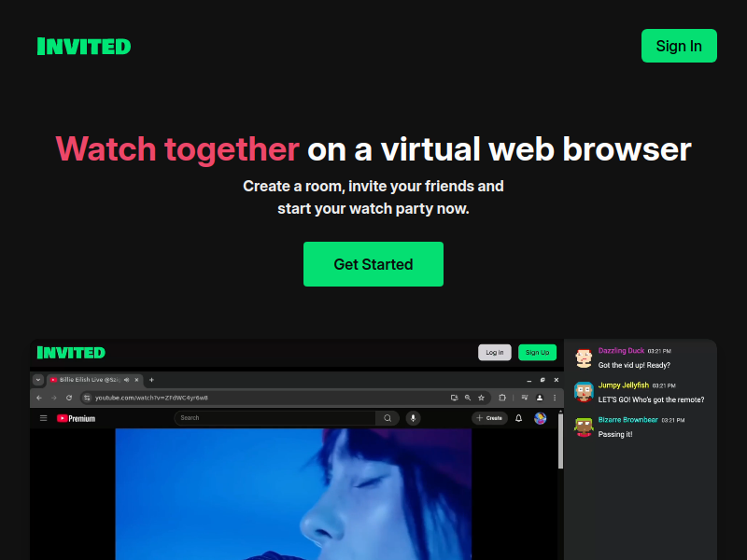Click the INVITED logo in the header
Screen dimensions: 747x560
click(84, 46)
